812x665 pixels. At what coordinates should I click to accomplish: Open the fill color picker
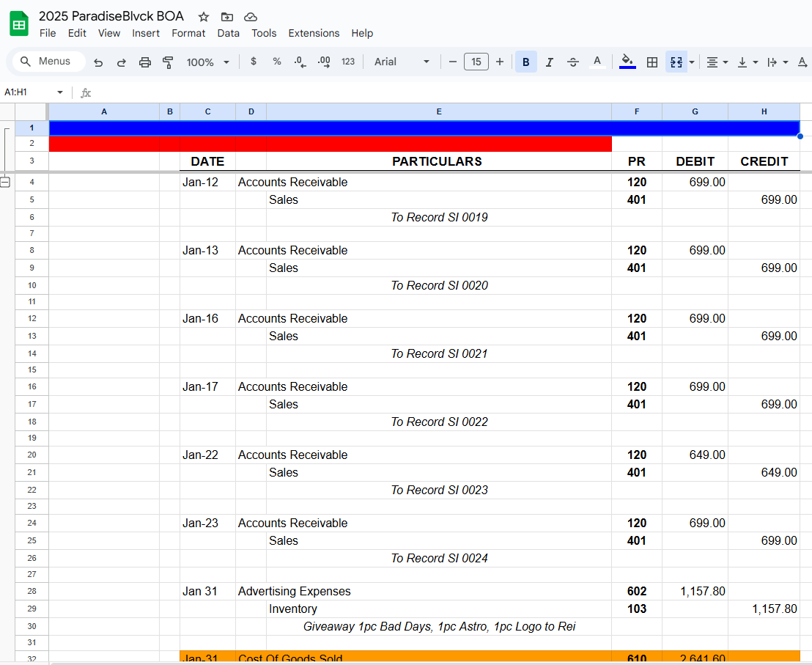click(627, 62)
